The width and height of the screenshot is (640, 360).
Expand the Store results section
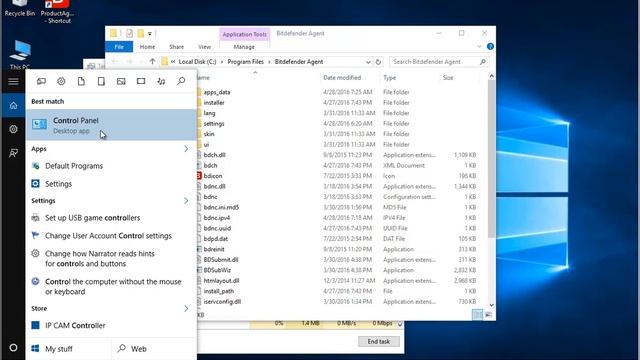coord(186,309)
